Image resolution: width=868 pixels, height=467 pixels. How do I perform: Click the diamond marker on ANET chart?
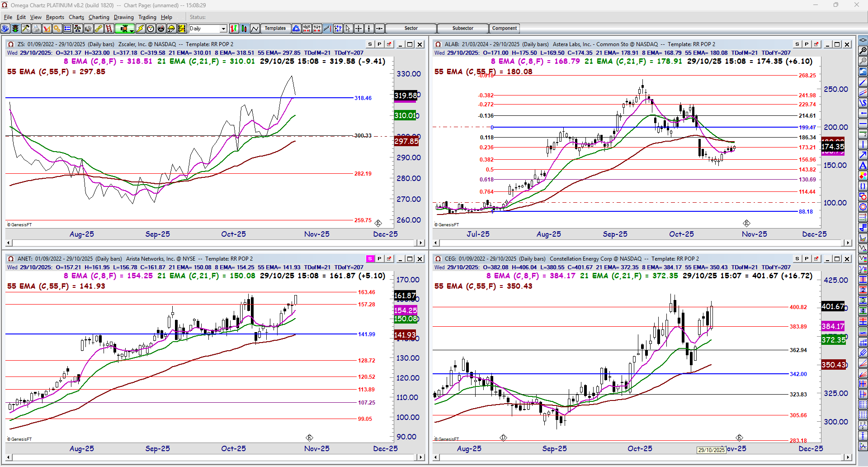coord(309,438)
